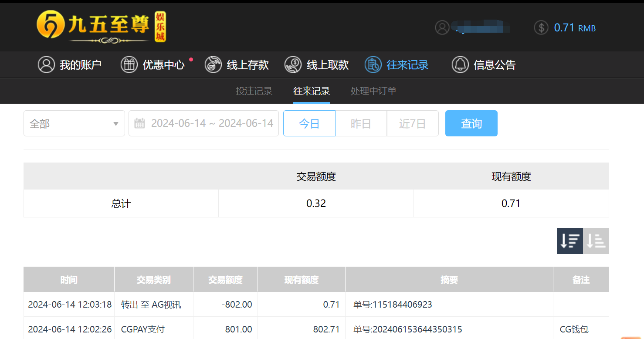644x339 pixels.
Task: Select the dark descending sort icon
Action: (569, 241)
